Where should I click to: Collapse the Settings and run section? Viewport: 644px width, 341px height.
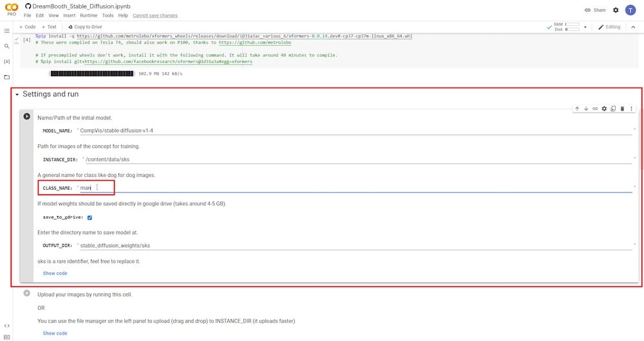point(17,95)
